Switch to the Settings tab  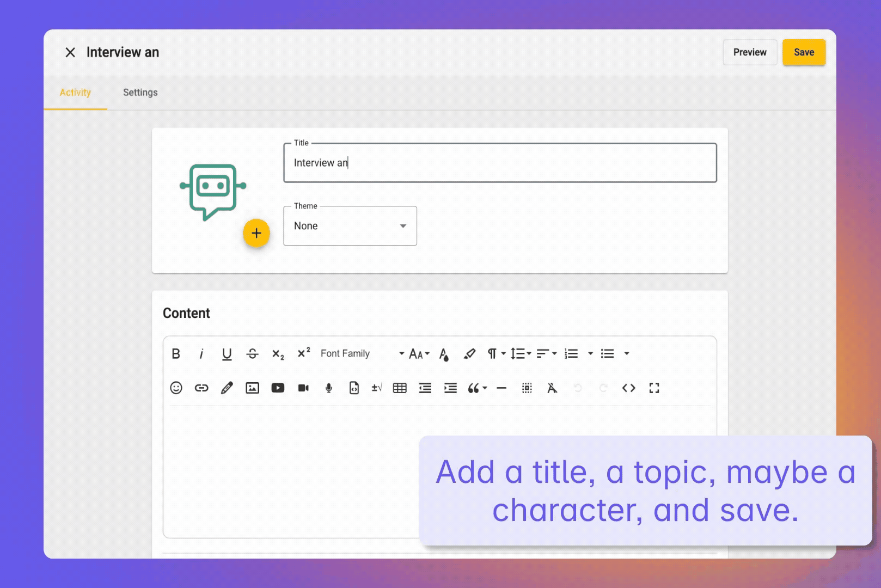(140, 93)
